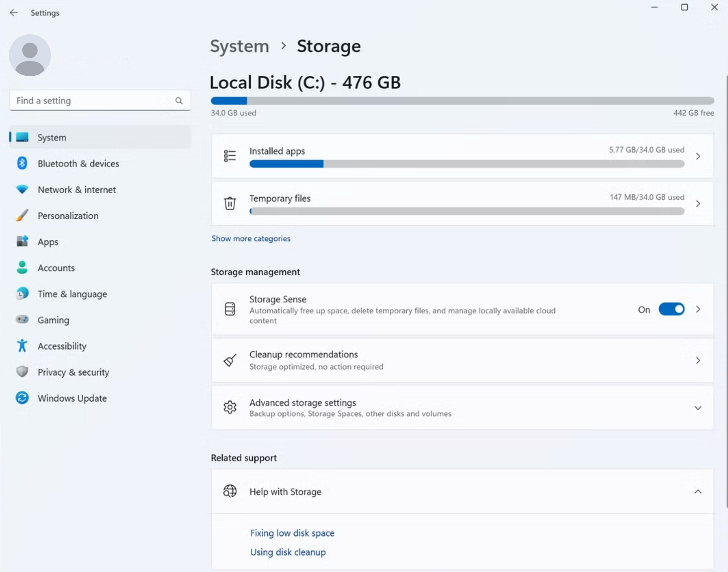Open Storage Sense settings chevron
Image resolution: width=728 pixels, height=572 pixels.
698,309
